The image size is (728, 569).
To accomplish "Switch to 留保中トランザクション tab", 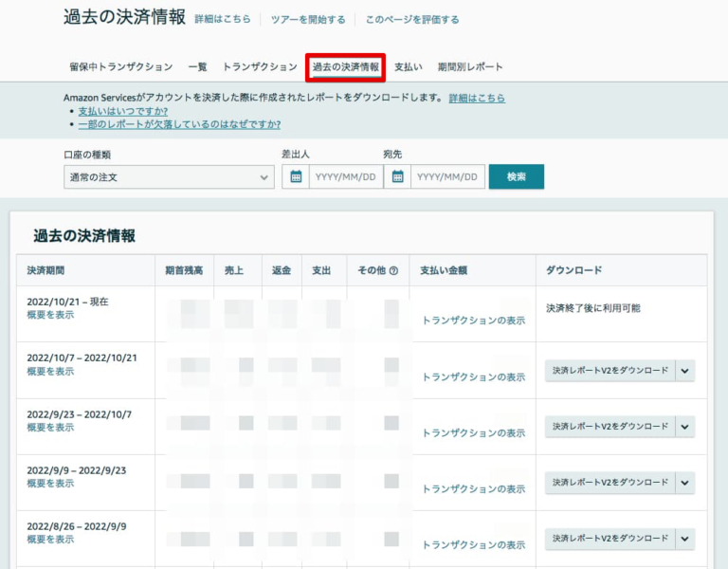I will click(121, 67).
